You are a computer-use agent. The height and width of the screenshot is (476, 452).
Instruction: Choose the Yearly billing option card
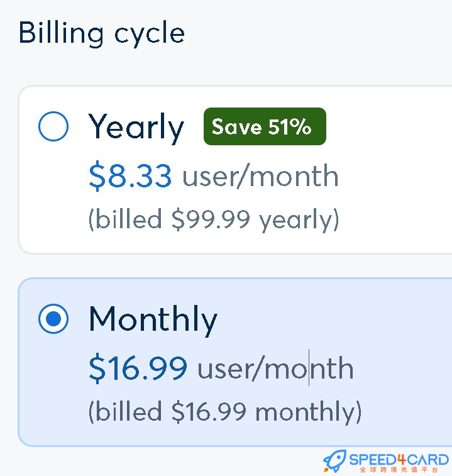point(235,170)
